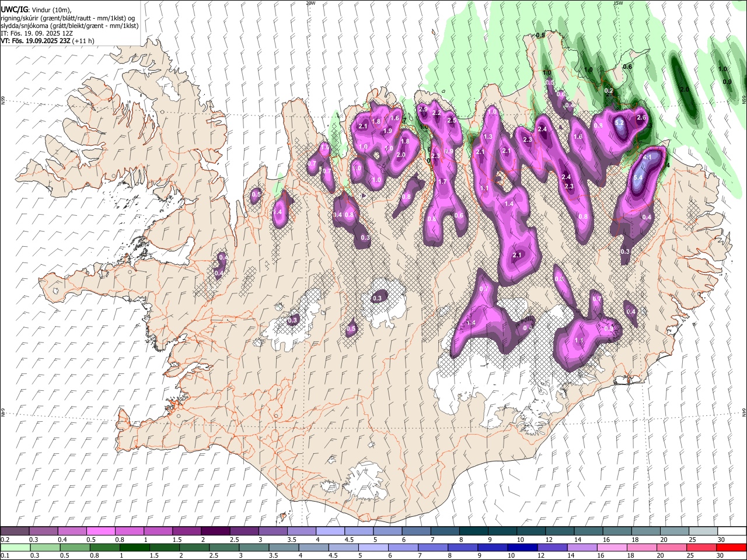This screenshot has height=560, width=747.
Task: Click lower legend pink swatch between 18 and 20
Action: coord(641,547)
